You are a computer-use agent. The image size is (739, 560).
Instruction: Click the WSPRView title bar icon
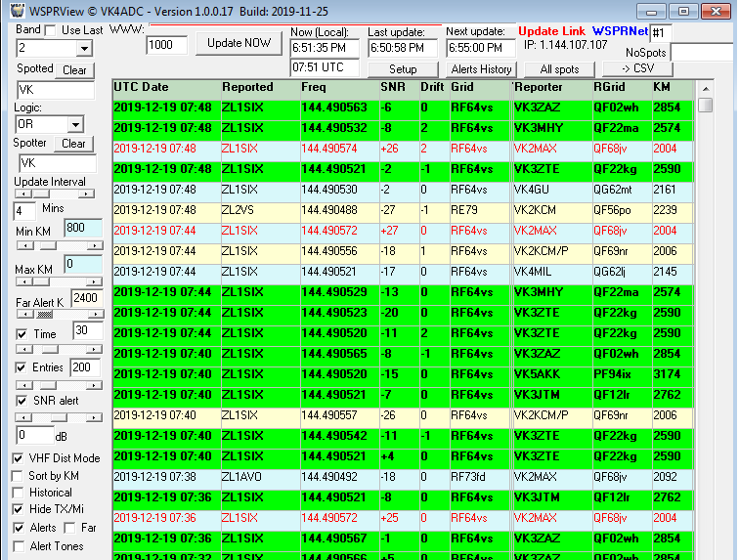11,11
